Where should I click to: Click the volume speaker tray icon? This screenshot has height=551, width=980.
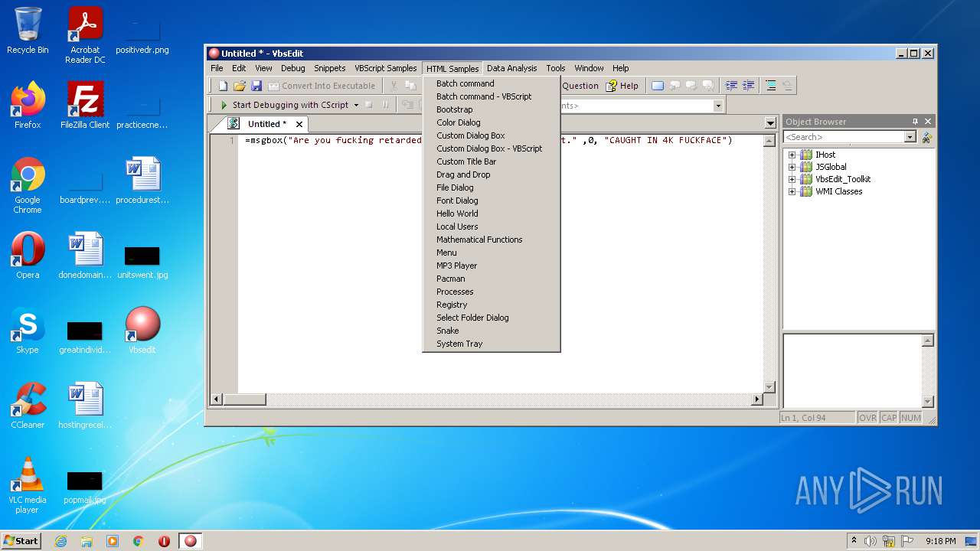(871, 541)
